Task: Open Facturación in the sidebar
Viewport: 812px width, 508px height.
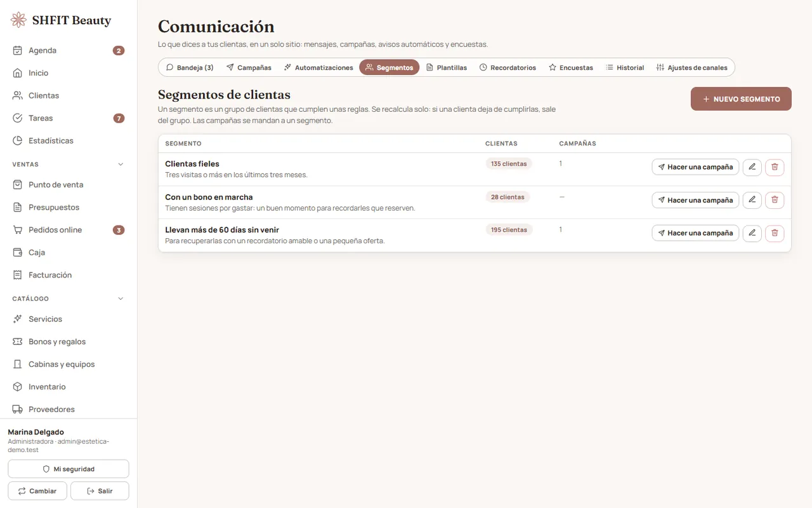Action: coord(69,275)
